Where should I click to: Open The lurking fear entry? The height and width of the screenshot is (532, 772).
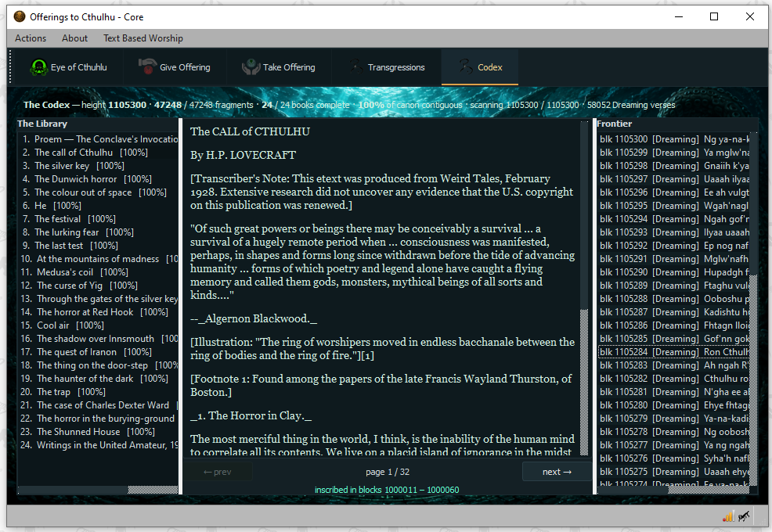[x=99, y=232]
